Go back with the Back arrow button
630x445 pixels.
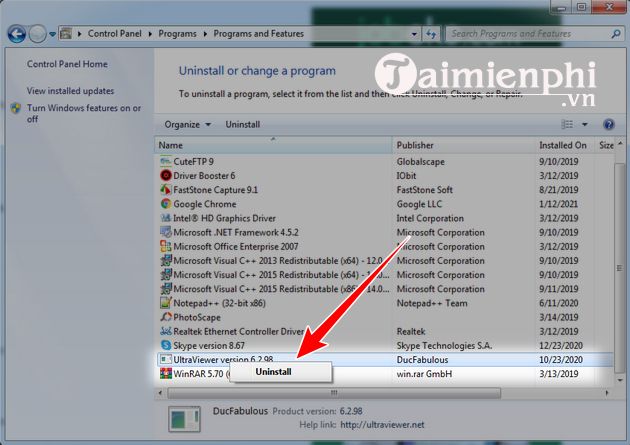(x=17, y=34)
